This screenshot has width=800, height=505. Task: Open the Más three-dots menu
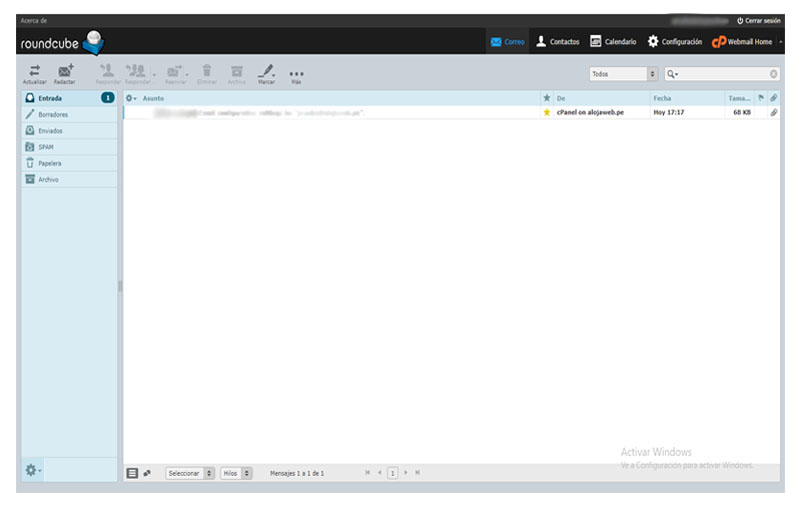[x=296, y=75]
